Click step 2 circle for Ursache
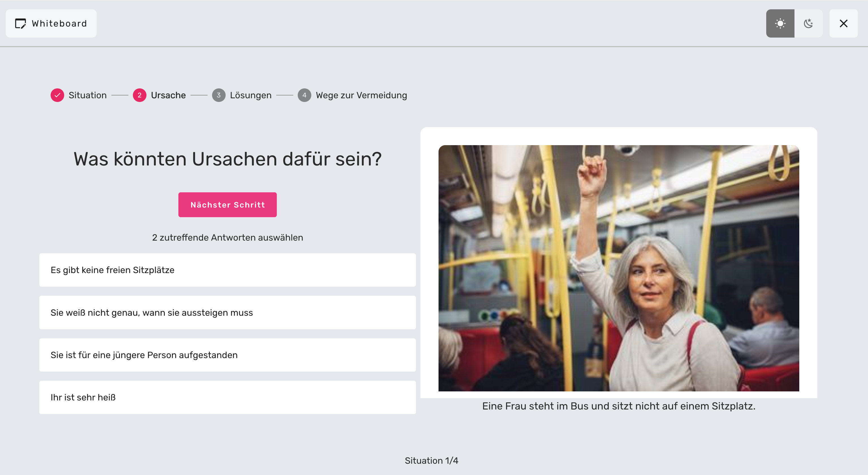The width and height of the screenshot is (868, 475). pos(139,95)
